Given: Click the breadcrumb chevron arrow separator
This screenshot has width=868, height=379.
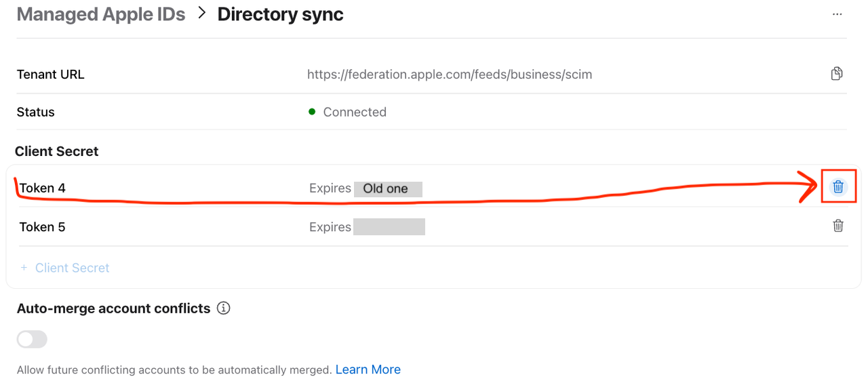Looking at the screenshot, I should pyautogui.click(x=201, y=14).
